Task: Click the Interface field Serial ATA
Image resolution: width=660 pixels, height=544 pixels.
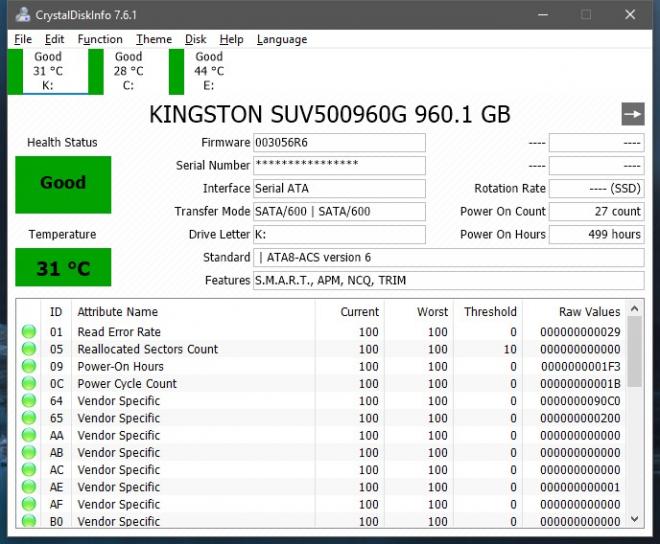Action: [339, 188]
